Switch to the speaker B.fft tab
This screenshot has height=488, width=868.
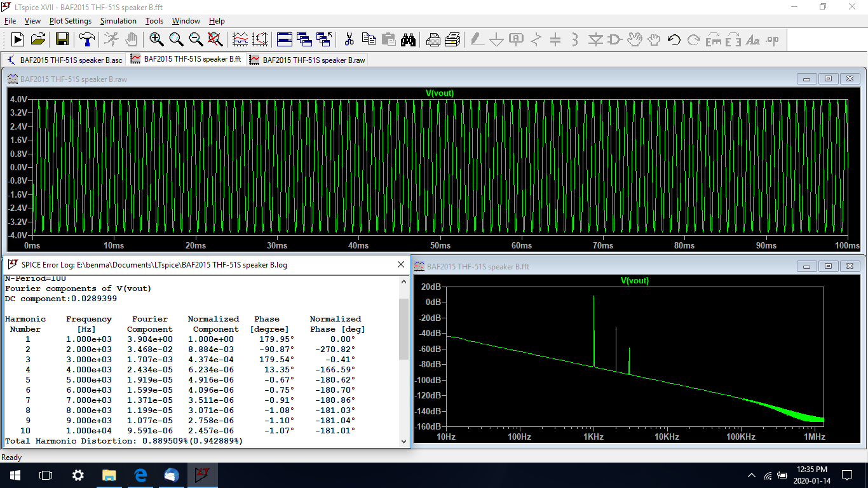(186, 59)
